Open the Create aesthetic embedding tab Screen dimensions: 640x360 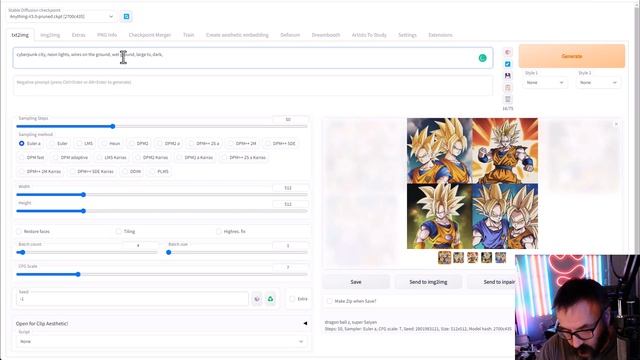(x=237, y=35)
